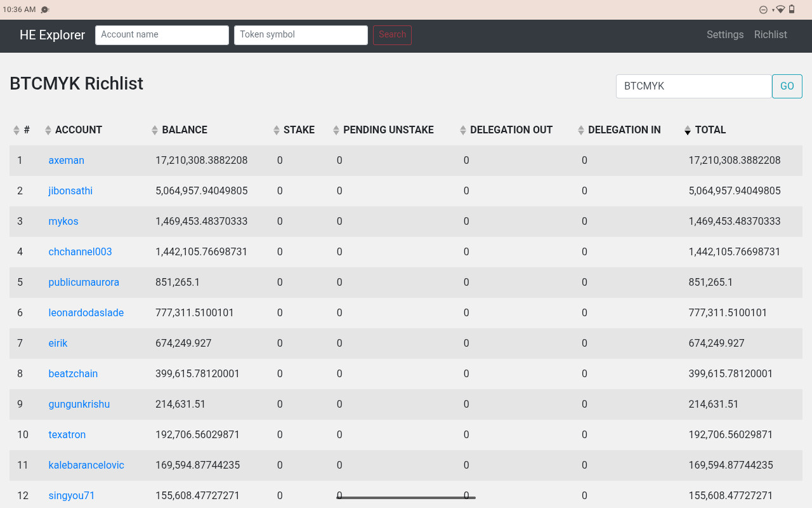This screenshot has height=508, width=812.
Task: Open the Settings menu item
Action: (725, 35)
